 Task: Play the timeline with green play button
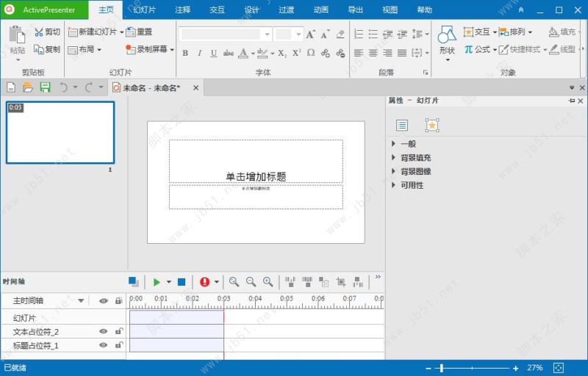pyautogui.click(x=157, y=282)
